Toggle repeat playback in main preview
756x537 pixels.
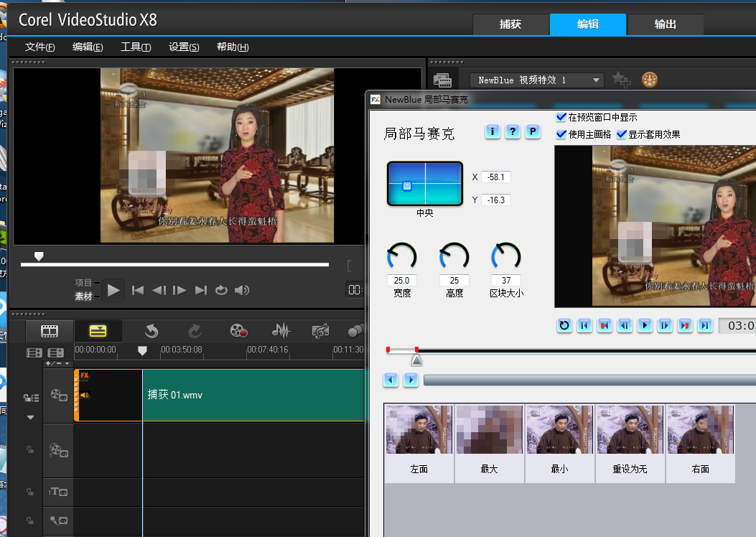click(x=221, y=290)
